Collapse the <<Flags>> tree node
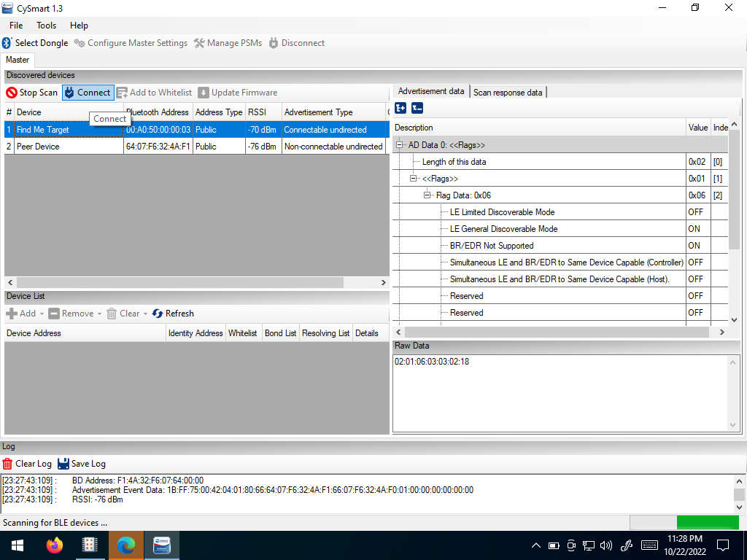This screenshot has height=560, width=747. pos(413,179)
